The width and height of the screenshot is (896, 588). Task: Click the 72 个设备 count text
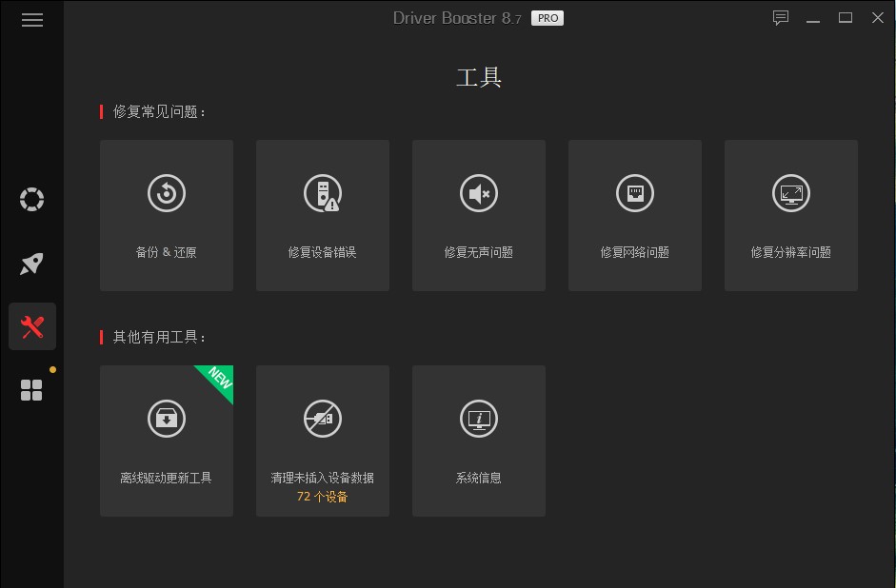click(x=322, y=497)
